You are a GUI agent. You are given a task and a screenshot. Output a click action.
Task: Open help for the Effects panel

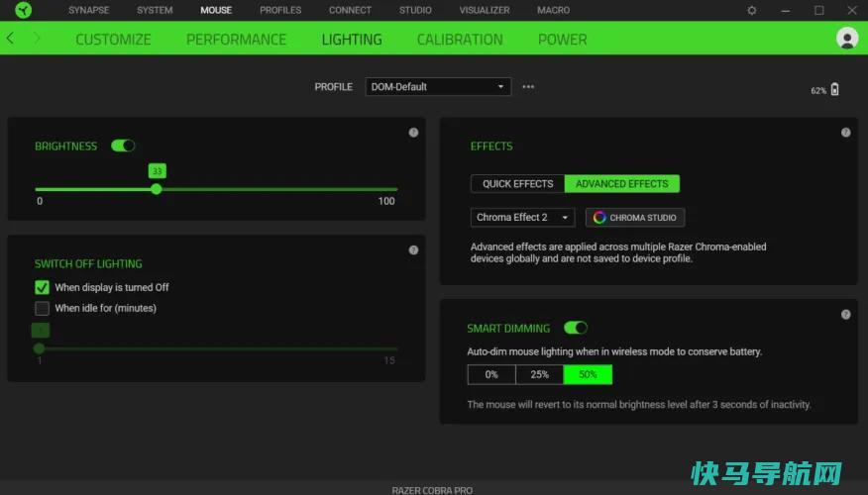[846, 133]
